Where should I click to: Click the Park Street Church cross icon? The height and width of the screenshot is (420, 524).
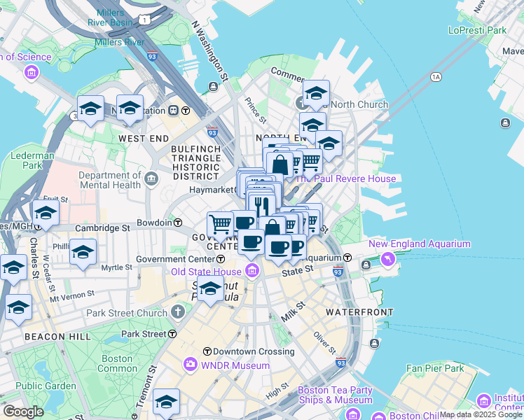point(178,312)
